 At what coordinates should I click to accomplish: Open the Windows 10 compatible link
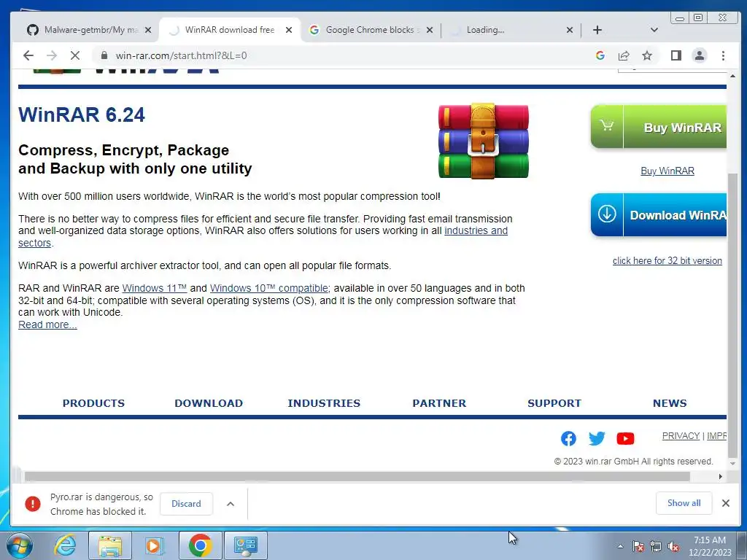269,288
